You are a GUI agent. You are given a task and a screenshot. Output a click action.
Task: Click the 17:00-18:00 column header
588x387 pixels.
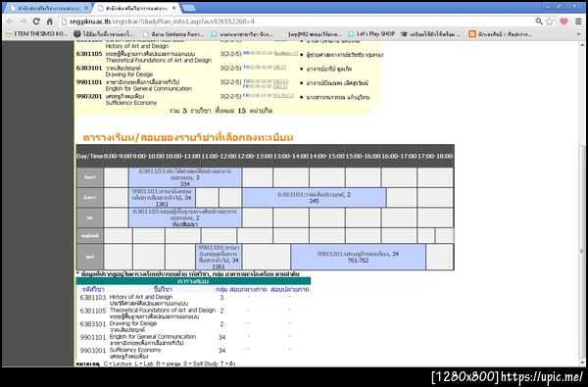pos(435,156)
